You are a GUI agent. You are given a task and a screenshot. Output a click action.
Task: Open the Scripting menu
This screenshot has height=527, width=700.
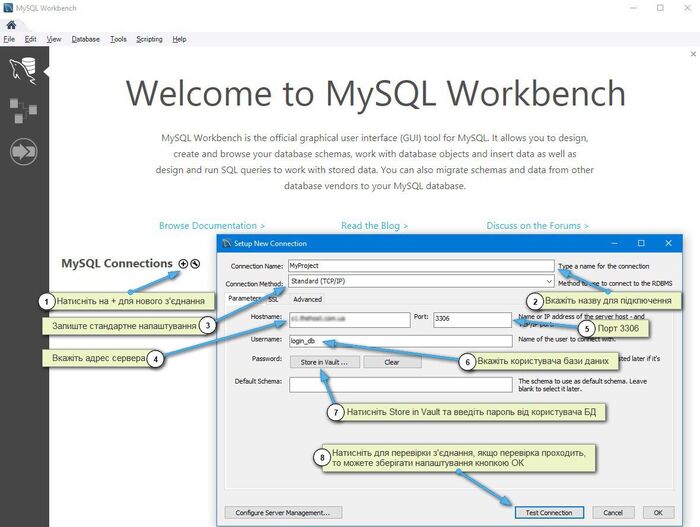pos(149,39)
